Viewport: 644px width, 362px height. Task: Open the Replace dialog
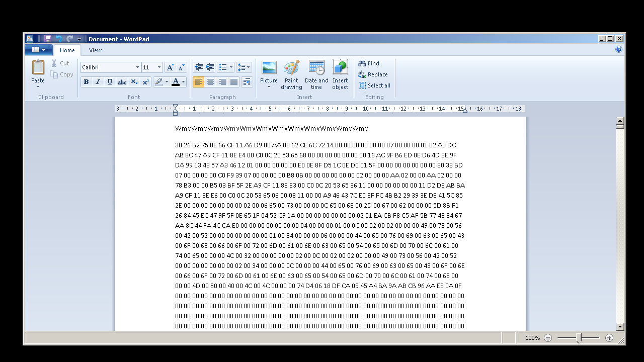[373, 74]
